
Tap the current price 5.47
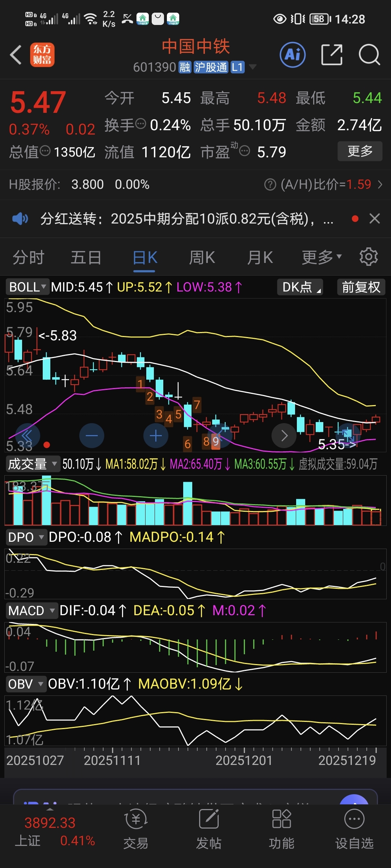pos(38,102)
